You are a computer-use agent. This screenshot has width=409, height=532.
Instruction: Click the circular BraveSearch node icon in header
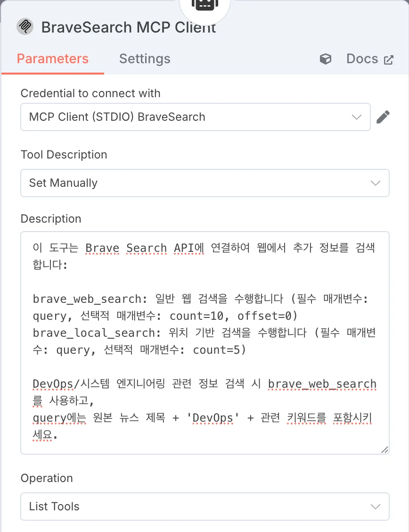(x=25, y=26)
